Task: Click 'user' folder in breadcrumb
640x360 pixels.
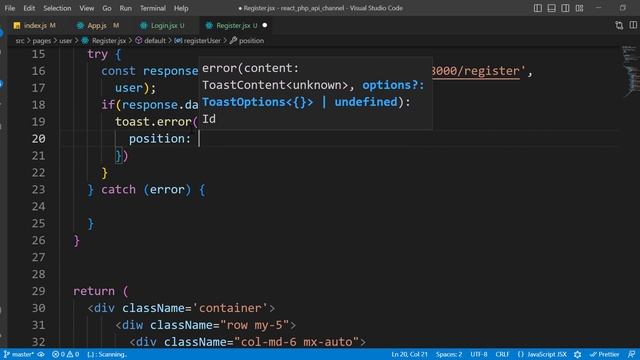Action: point(65,41)
